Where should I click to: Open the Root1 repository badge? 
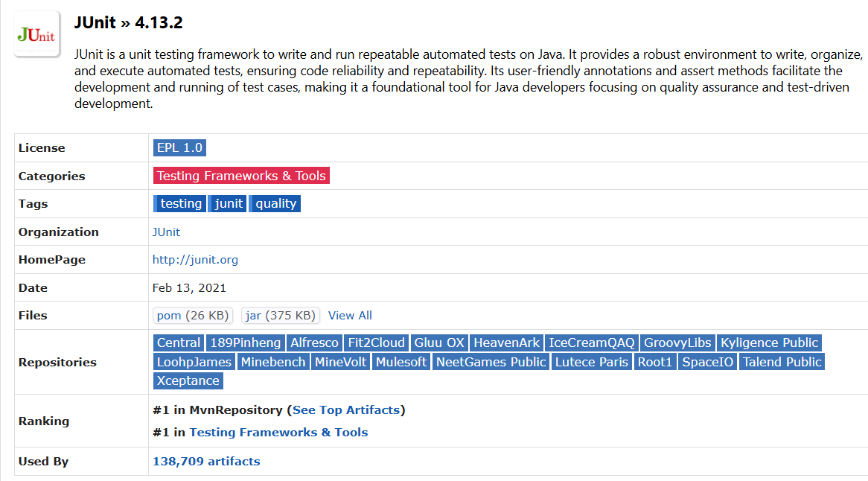click(x=655, y=362)
